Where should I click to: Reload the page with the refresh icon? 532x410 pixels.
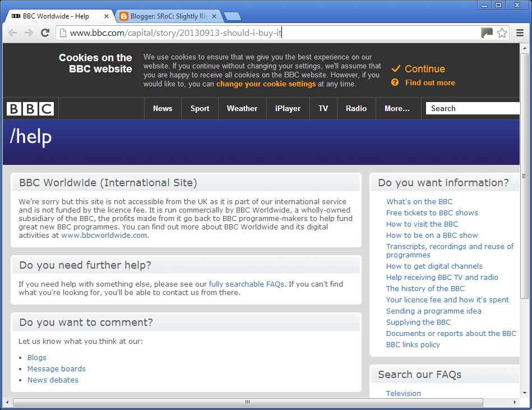click(x=45, y=33)
